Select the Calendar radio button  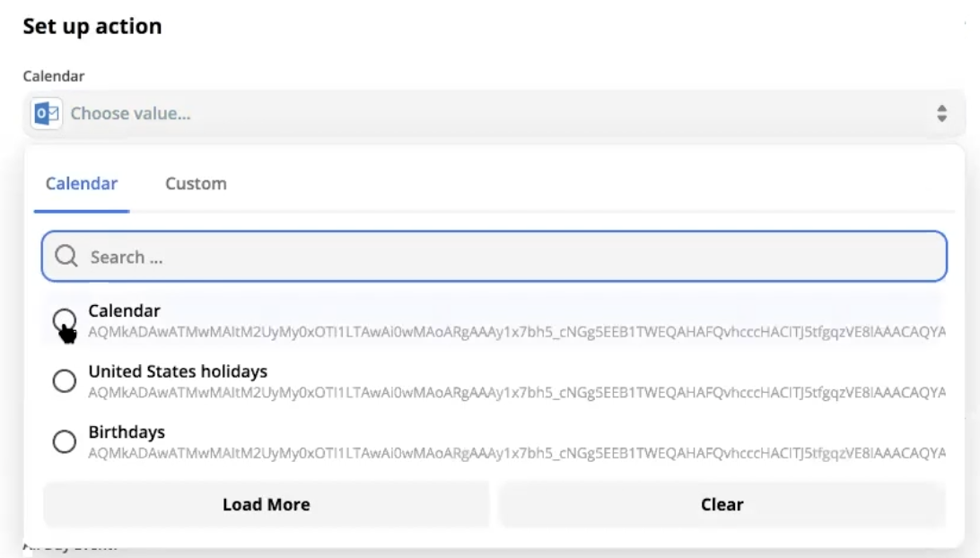tap(65, 320)
